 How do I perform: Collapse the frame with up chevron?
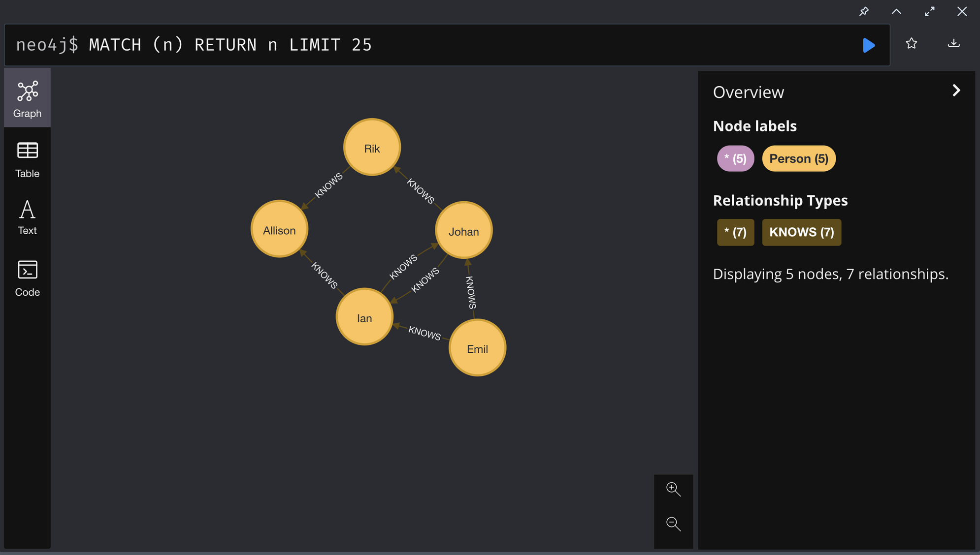click(x=896, y=11)
